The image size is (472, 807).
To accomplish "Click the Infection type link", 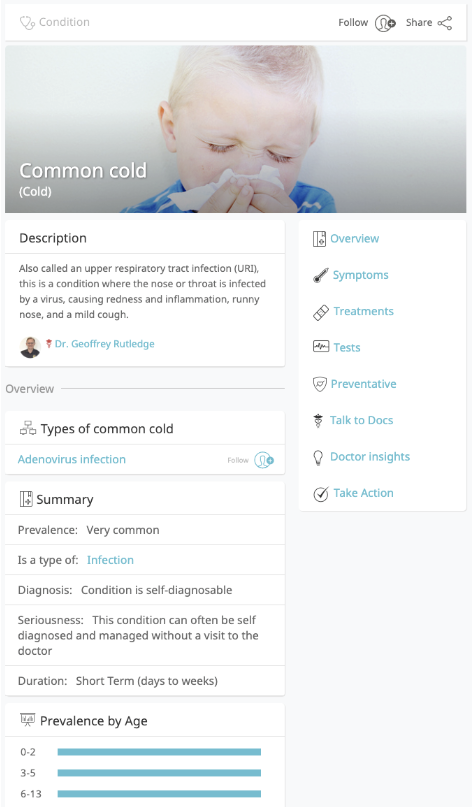I will click(x=110, y=560).
